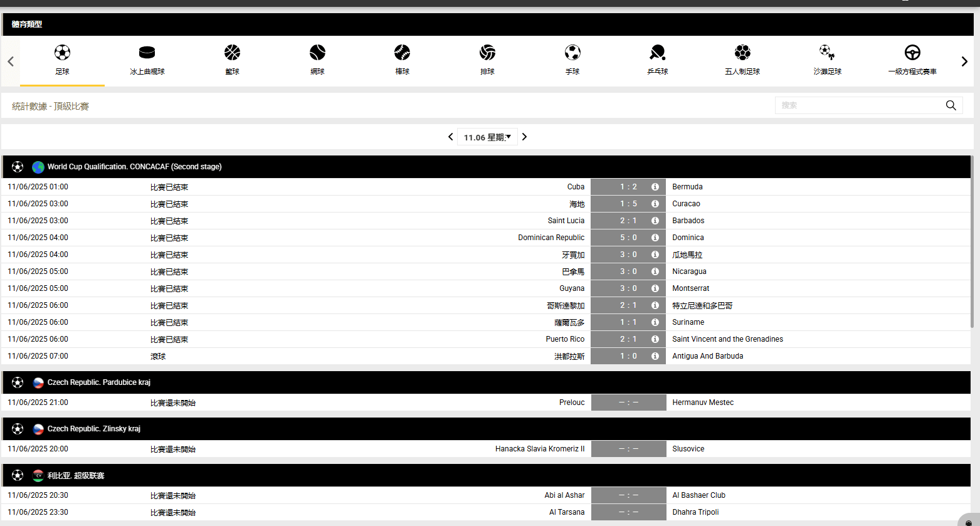Select the 乒乓球 table tennis icon
The image size is (980, 526).
click(657, 53)
